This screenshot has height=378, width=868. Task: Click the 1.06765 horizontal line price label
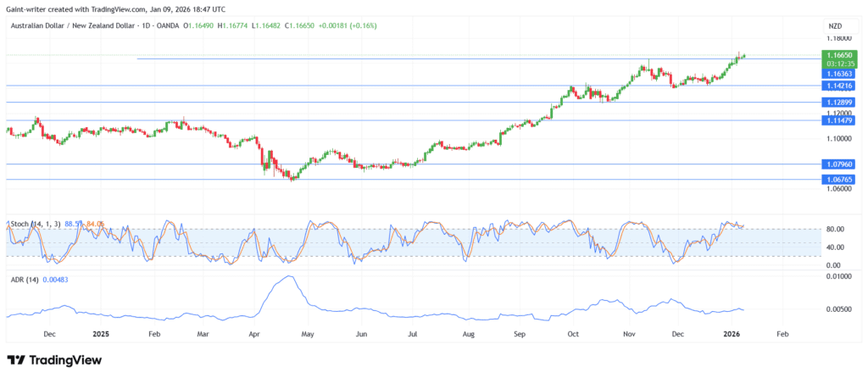click(838, 180)
